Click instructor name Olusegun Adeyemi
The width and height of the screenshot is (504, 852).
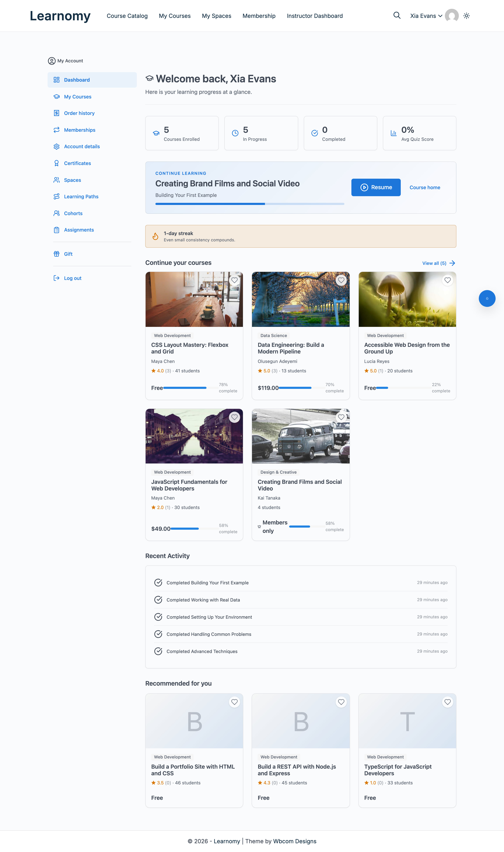(277, 361)
